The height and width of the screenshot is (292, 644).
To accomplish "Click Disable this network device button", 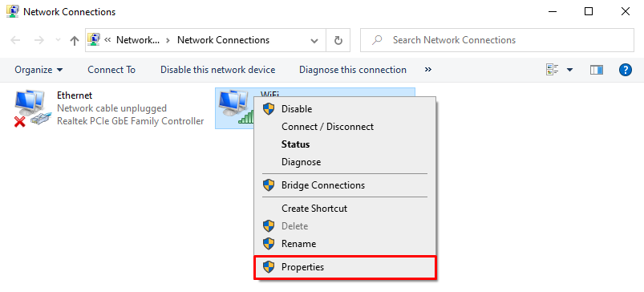I will click(217, 70).
